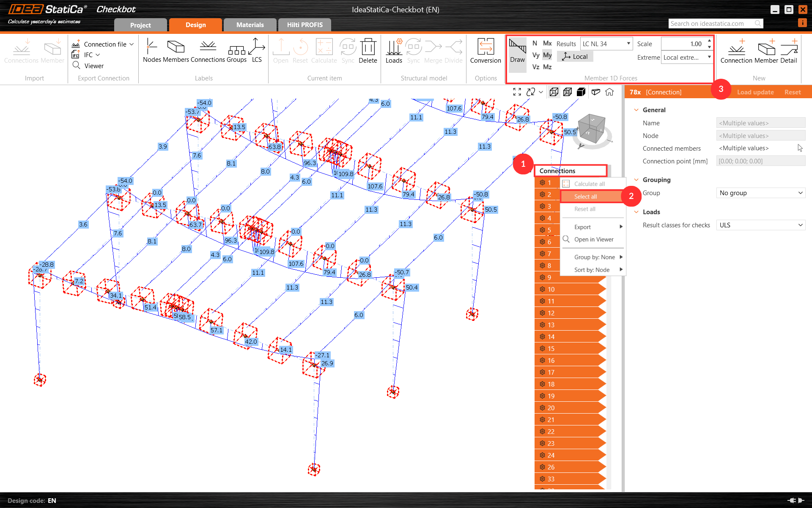
Task: Click the home view icon above the 3D viewport
Action: (x=609, y=92)
